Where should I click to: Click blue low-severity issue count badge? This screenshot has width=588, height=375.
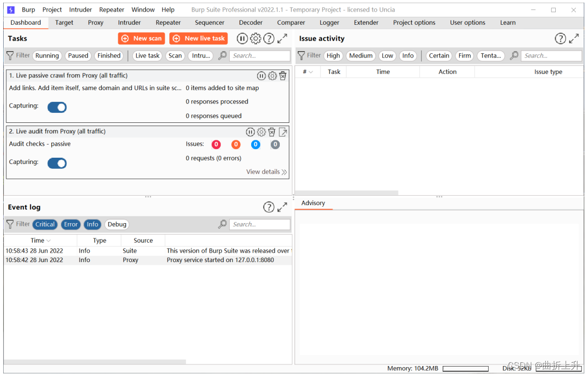tap(255, 144)
